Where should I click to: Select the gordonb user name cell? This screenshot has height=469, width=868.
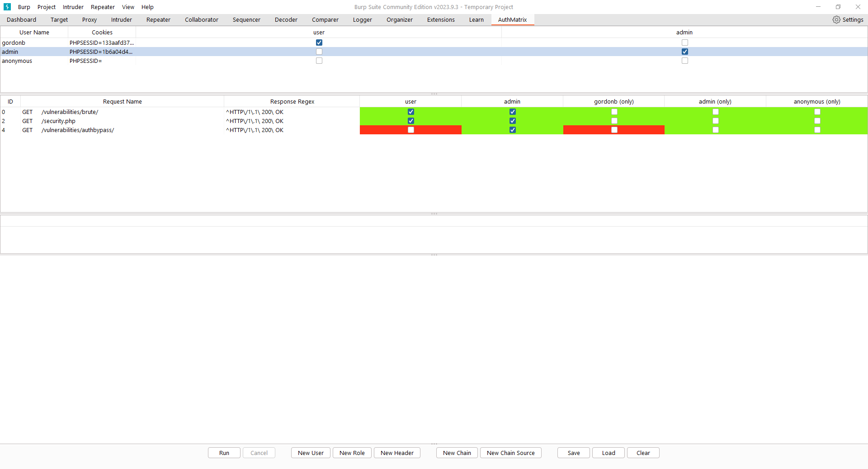[x=34, y=43]
